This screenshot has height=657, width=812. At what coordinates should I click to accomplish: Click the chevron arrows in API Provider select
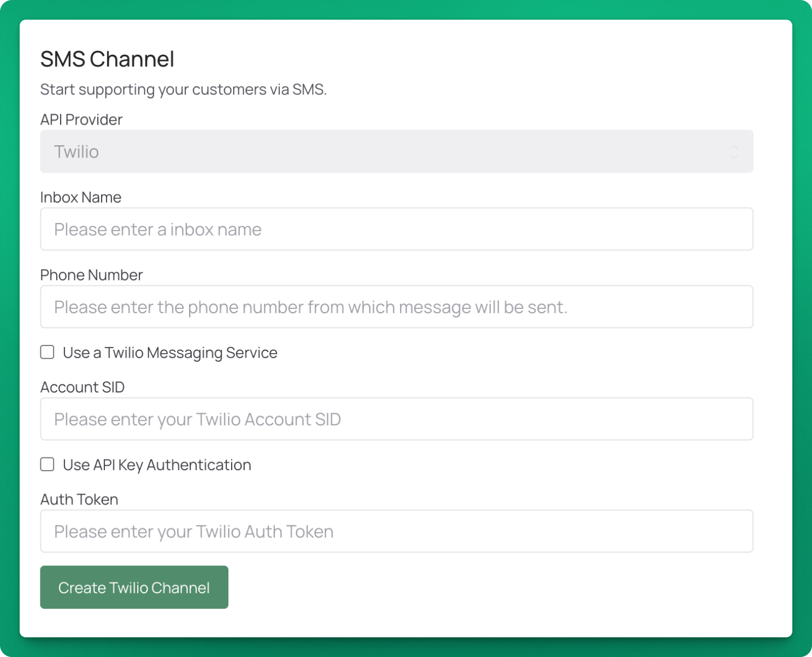tap(734, 151)
